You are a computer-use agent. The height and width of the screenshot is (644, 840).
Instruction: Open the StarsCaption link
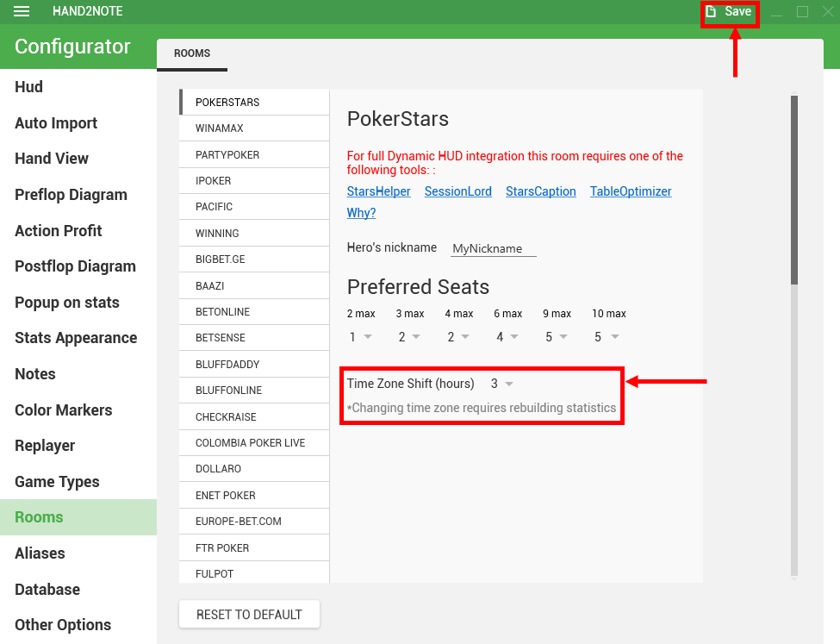(540, 191)
